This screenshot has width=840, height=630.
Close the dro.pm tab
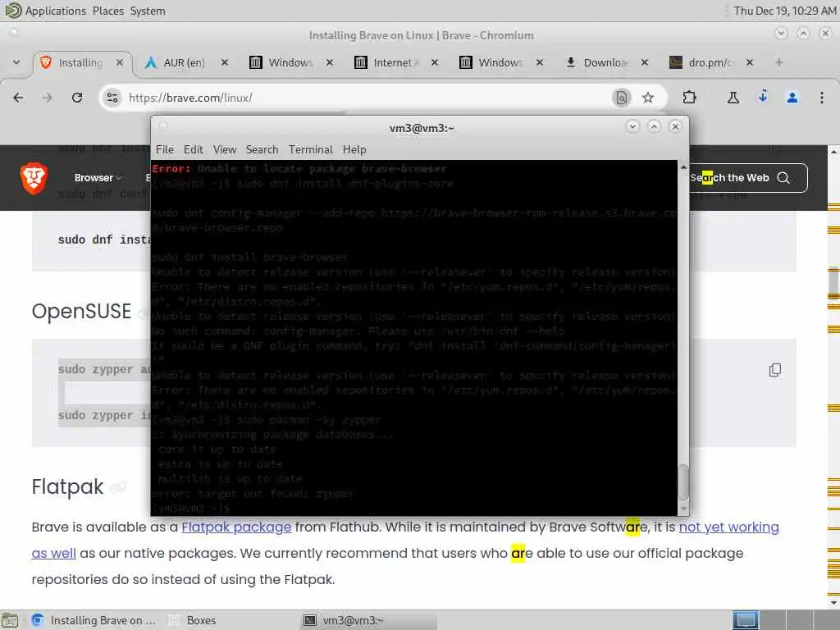(x=750, y=62)
